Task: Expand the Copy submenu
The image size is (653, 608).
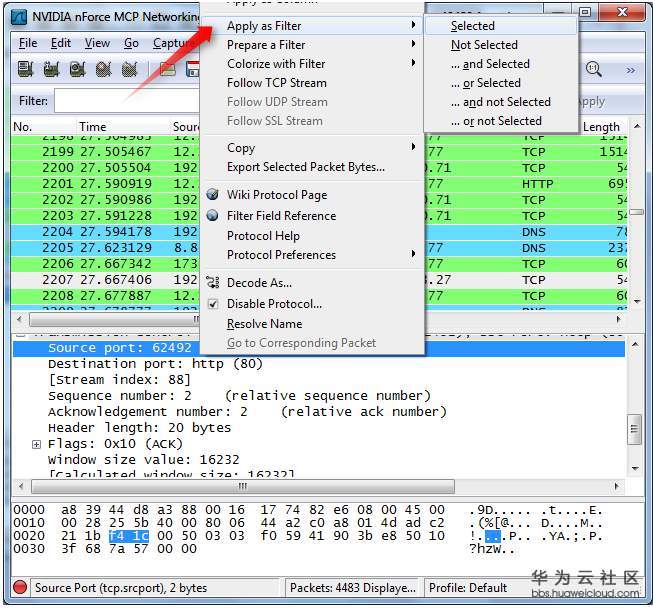Action: [x=312, y=148]
